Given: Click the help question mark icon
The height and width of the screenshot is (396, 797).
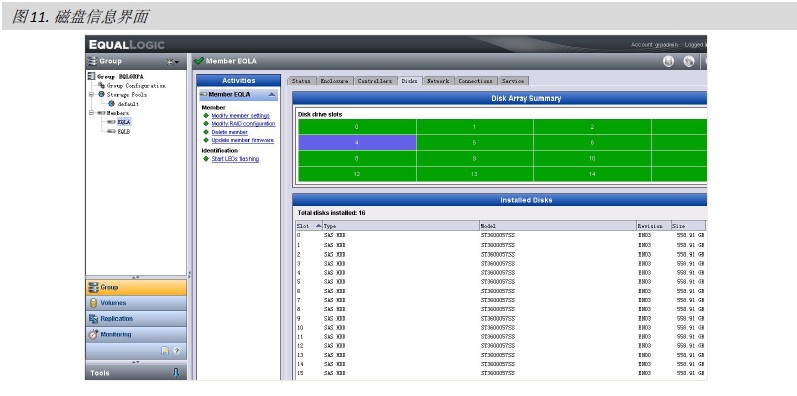Looking at the screenshot, I should click(177, 351).
